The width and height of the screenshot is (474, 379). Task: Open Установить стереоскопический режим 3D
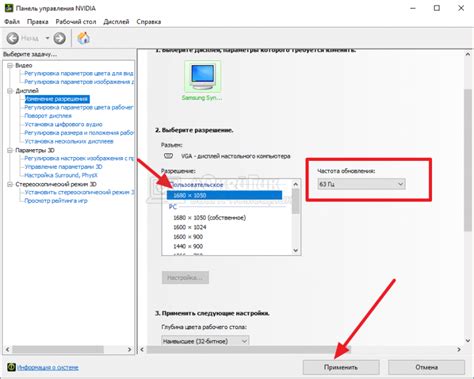pos(79,192)
